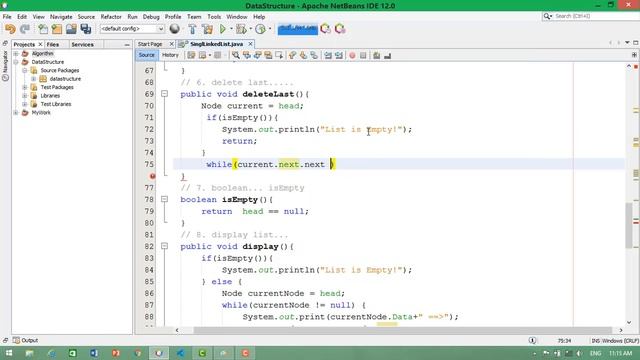Screen dimensions: 640x360
Task: Open the Refactor menu
Action: (111, 17)
